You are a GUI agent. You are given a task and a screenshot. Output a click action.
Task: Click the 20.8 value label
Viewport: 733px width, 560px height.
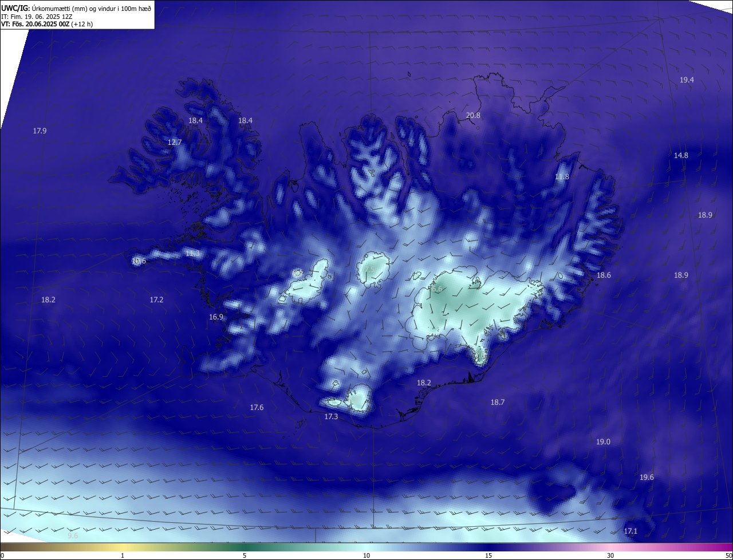point(473,116)
